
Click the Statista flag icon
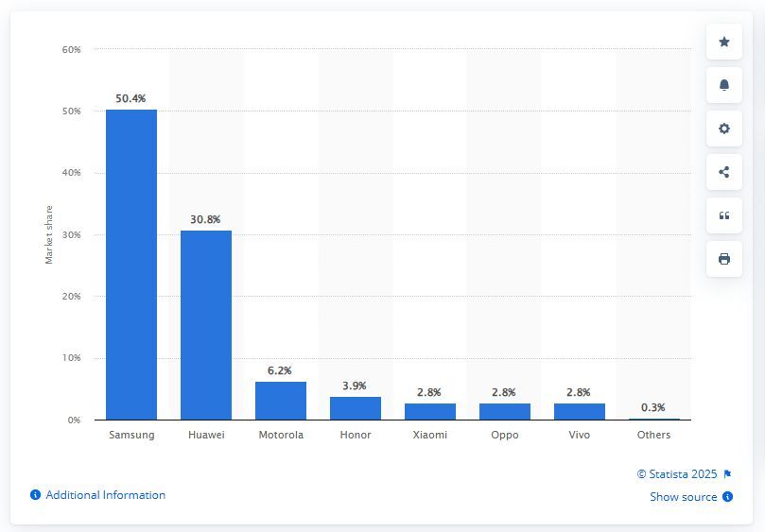[x=727, y=474]
